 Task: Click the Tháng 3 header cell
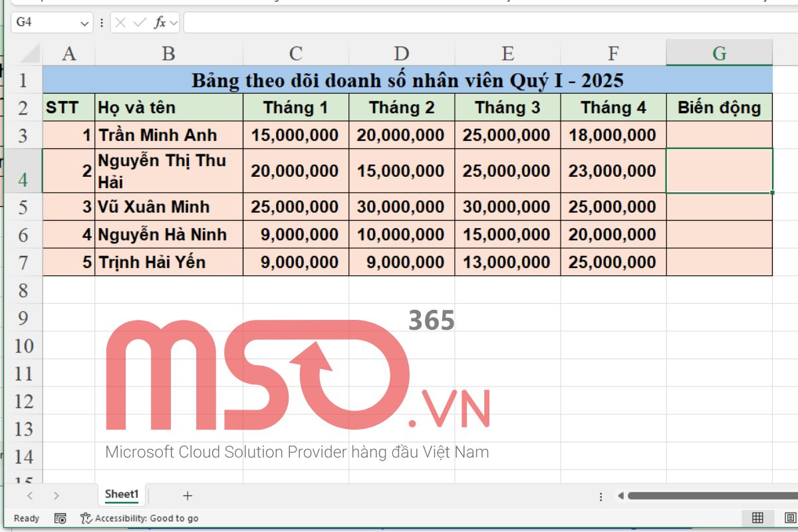(x=507, y=107)
